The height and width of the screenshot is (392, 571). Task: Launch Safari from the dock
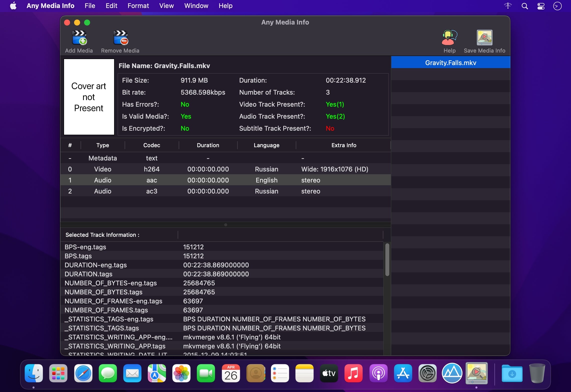[x=83, y=373]
